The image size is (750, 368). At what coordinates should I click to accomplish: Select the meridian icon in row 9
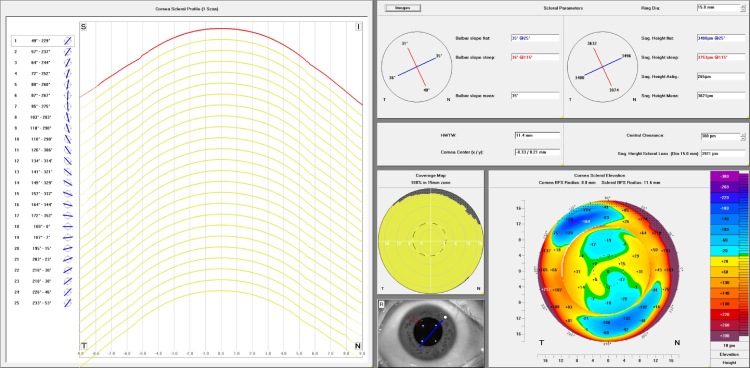(x=67, y=128)
